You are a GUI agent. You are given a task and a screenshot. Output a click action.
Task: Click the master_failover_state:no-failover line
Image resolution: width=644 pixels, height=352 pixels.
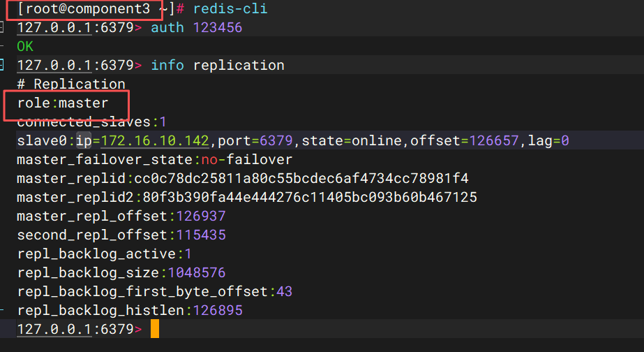(x=154, y=160)
